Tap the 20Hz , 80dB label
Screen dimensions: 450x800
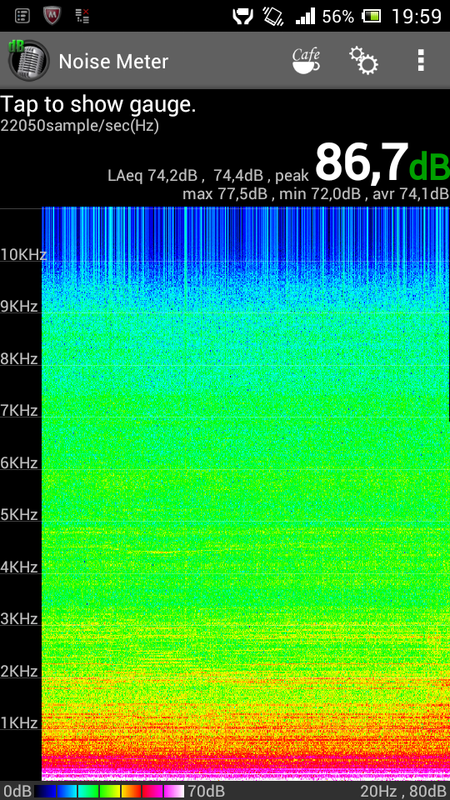click(x=405, y=791)
